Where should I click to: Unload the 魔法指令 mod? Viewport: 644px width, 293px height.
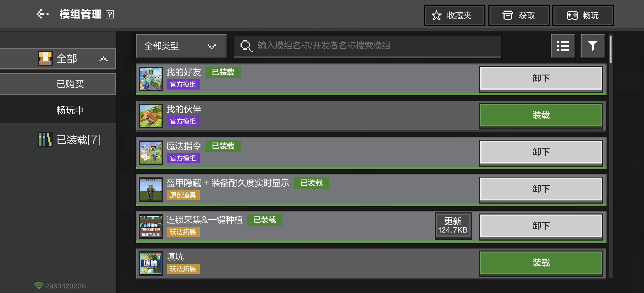pyautogui.click(x=541, y=152)
